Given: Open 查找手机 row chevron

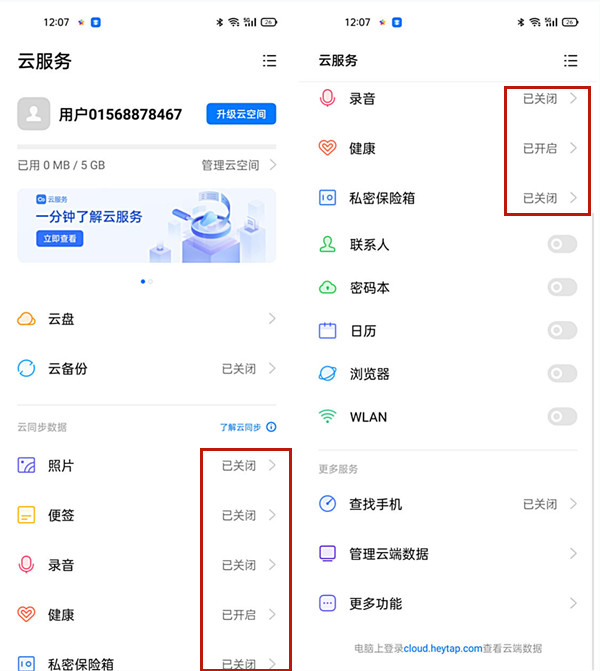Looking at the screenshot, I should (x=573, y=504).
